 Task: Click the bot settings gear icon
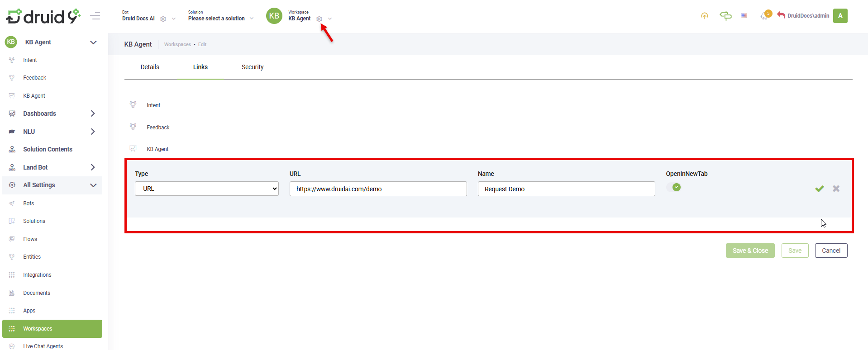(x=163, y=19)
